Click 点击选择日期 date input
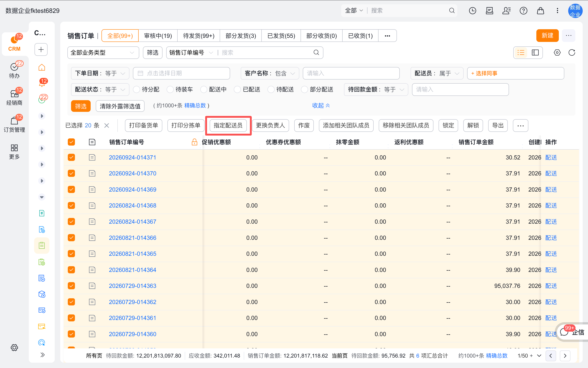 tap(182, 73)
